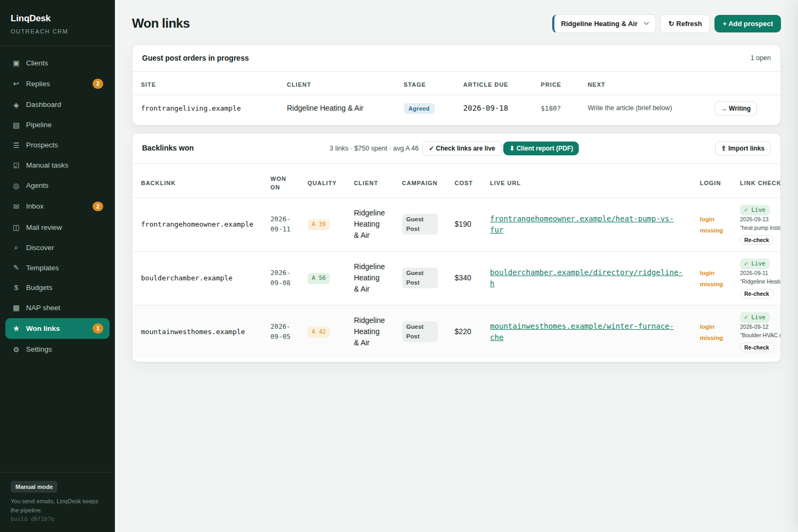Open the Clients menu item
The image size is (798, 532).
pos(57,63)
